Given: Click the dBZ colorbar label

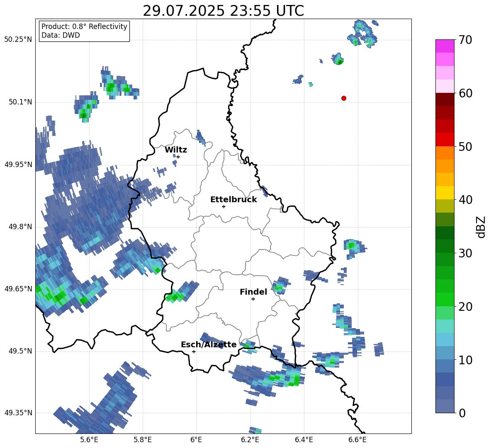Looking at the screenshot, I should (480, 227).
